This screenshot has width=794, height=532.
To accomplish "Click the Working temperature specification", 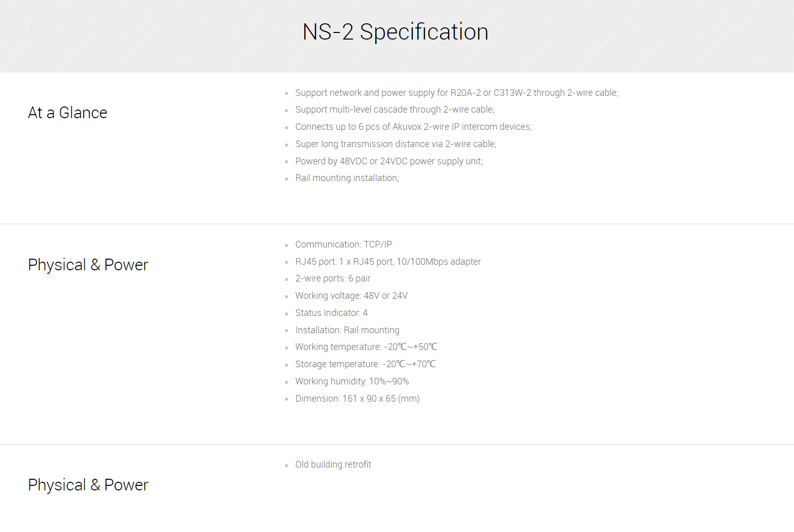I will [366, 347].
